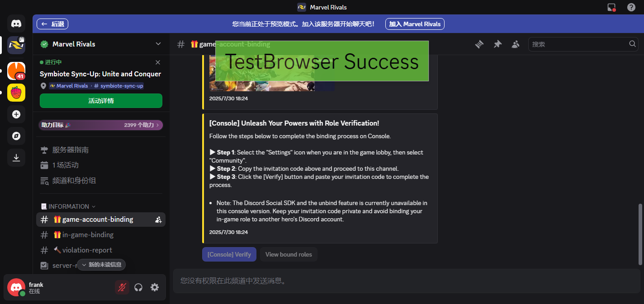Image resolution: width=644 pixels, height=304 pixels.
Task: Open the Threads icon in channel header
Action: 479,44
